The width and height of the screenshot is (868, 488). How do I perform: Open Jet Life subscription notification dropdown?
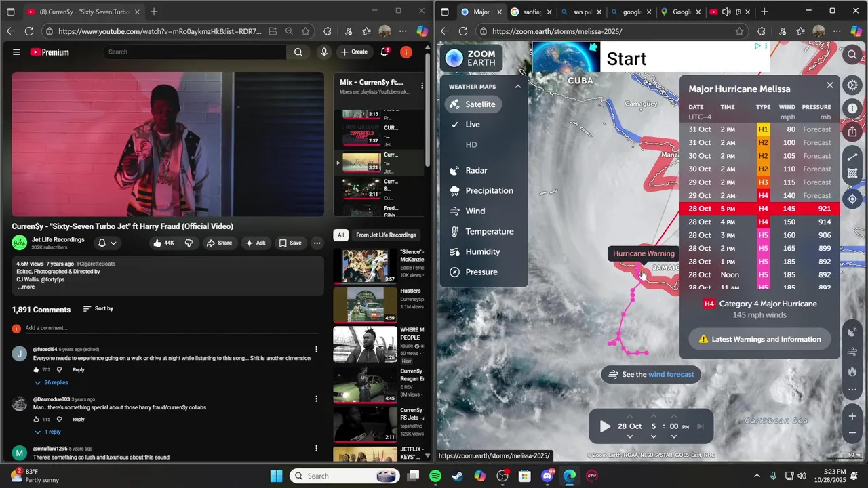(107, 243)
